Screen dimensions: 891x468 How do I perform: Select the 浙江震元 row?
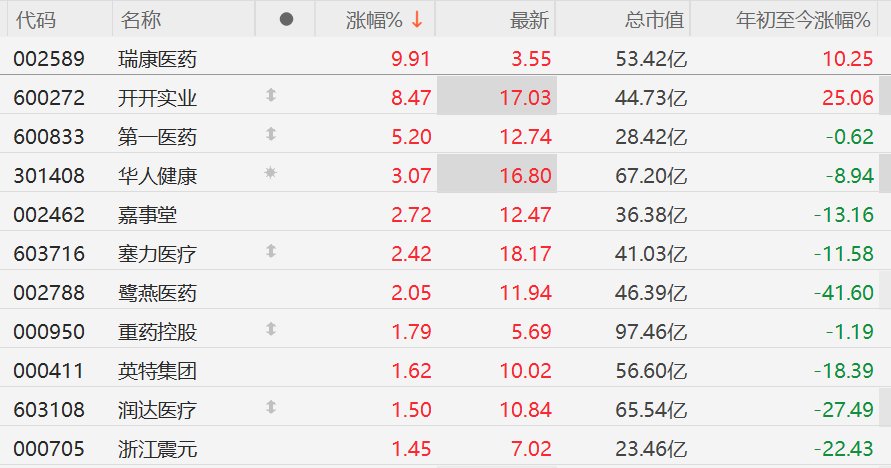(446, 449)
